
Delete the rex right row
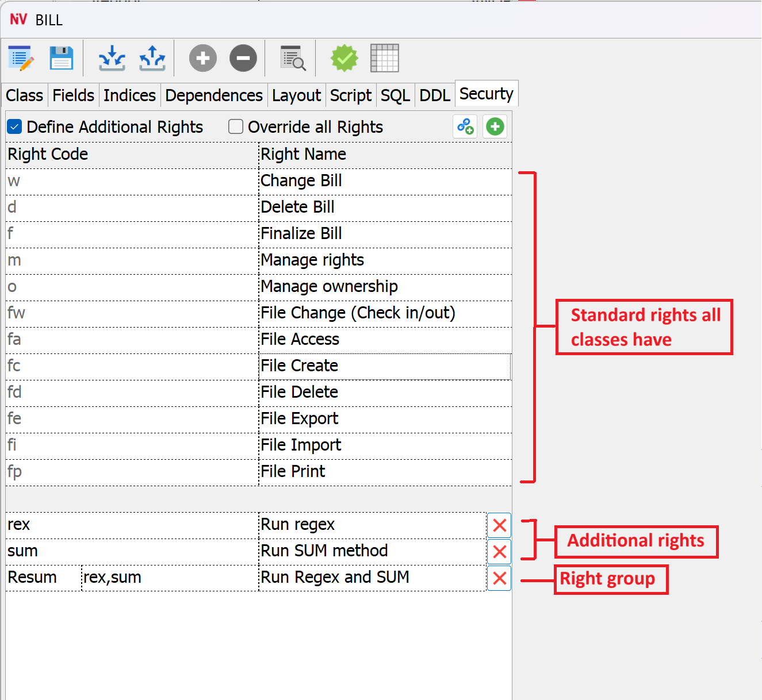point(499,525)
